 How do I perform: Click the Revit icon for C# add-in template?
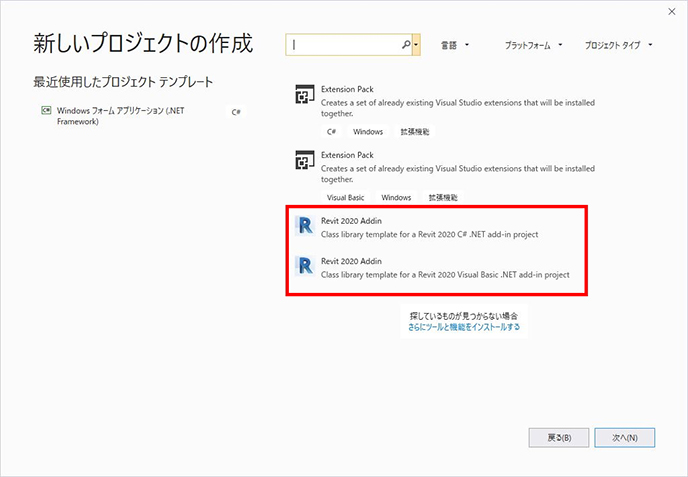pyautogui.click(x=305, y=226)
